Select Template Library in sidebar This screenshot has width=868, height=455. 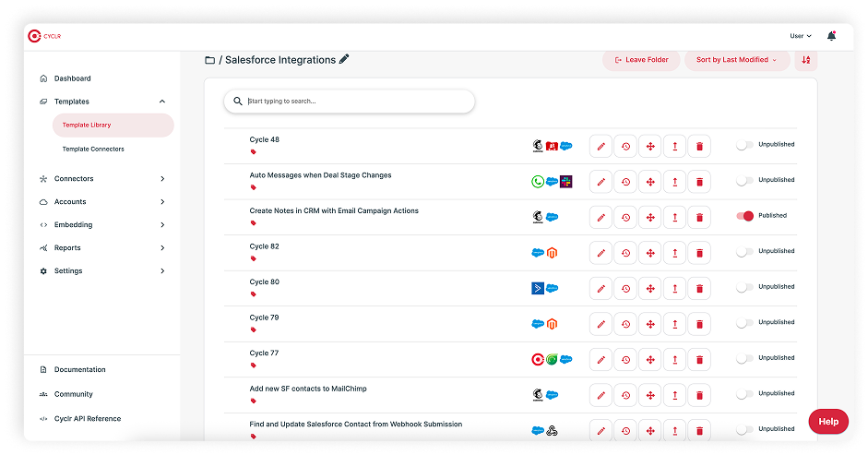click(x=113, y=126)
